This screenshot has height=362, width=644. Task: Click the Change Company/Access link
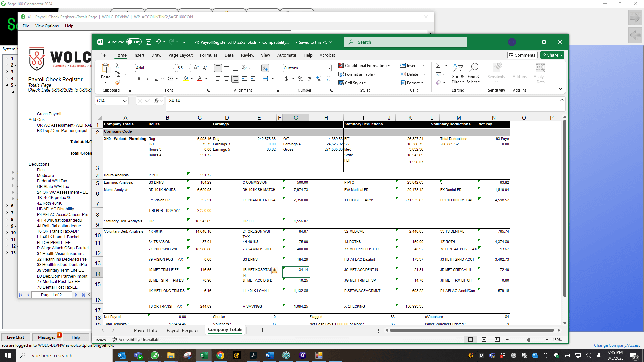[x=617, y=345]
